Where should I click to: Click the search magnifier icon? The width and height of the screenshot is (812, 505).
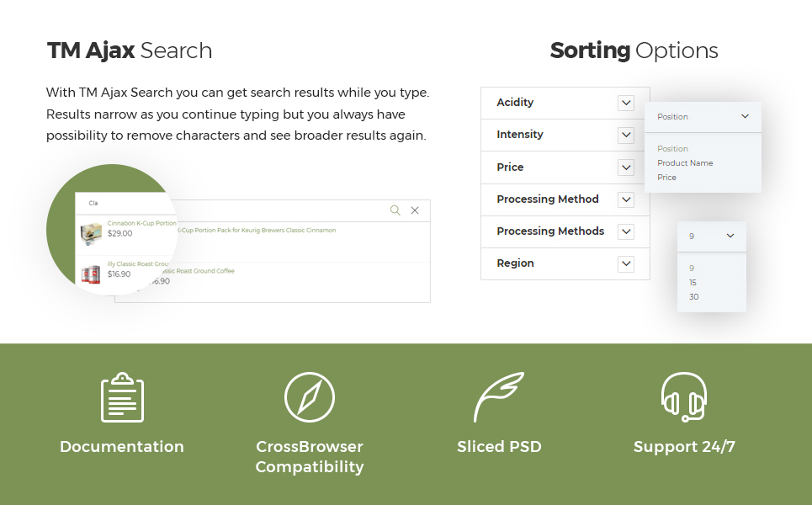(x=395, y=210)
